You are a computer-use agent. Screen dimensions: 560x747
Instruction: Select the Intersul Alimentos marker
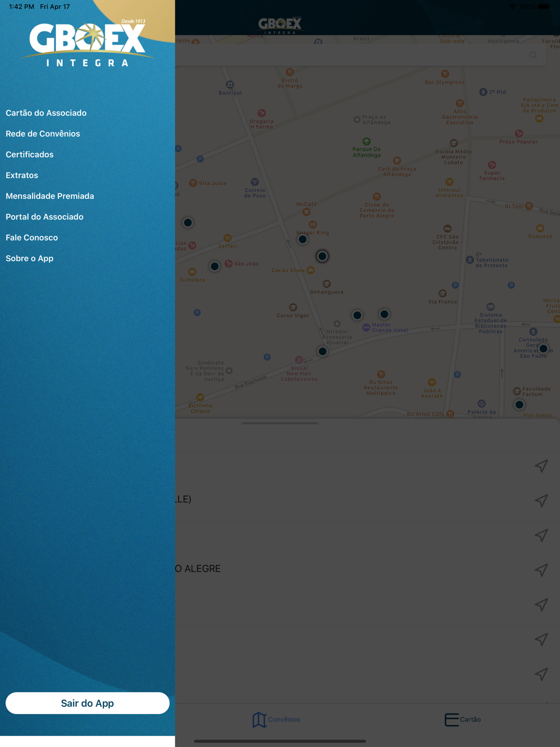point(449,182)
